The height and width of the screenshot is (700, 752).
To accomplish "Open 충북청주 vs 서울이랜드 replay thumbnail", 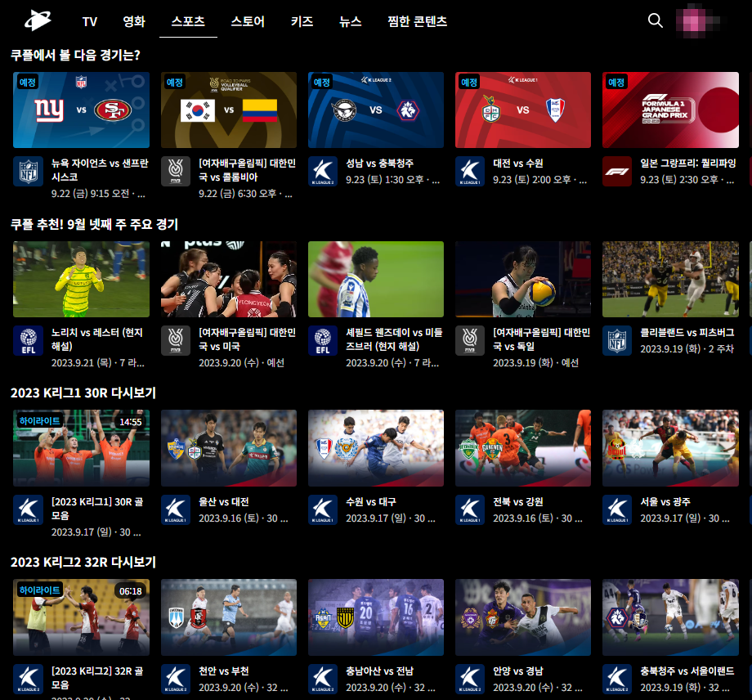I will click(670, 617).
